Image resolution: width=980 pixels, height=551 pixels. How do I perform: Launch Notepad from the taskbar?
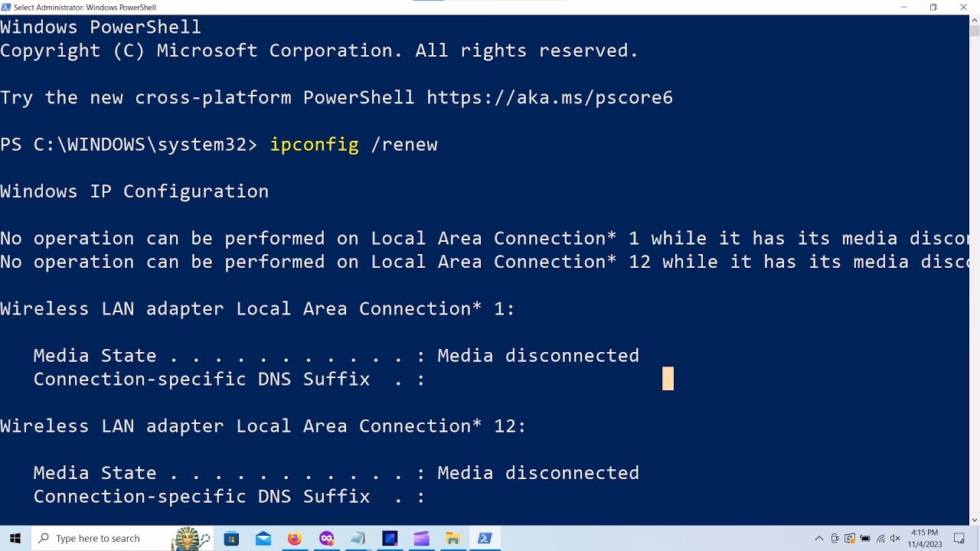pos(358,538)
